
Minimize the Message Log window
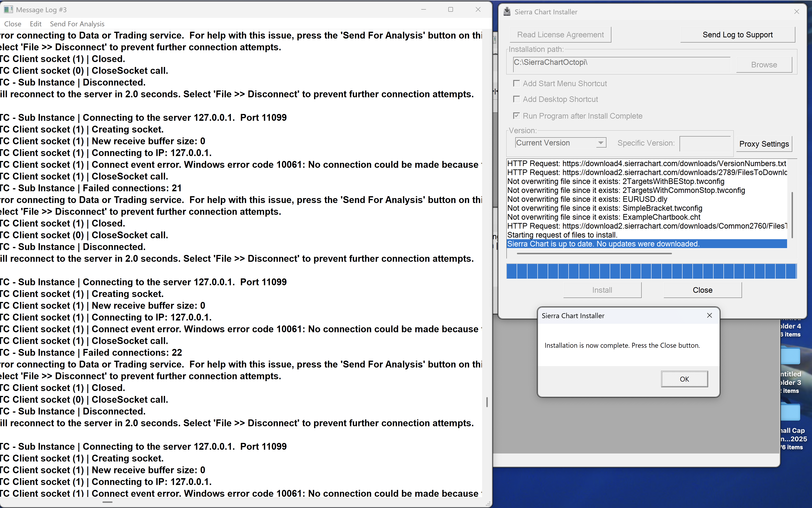click(x=423, y=10)
